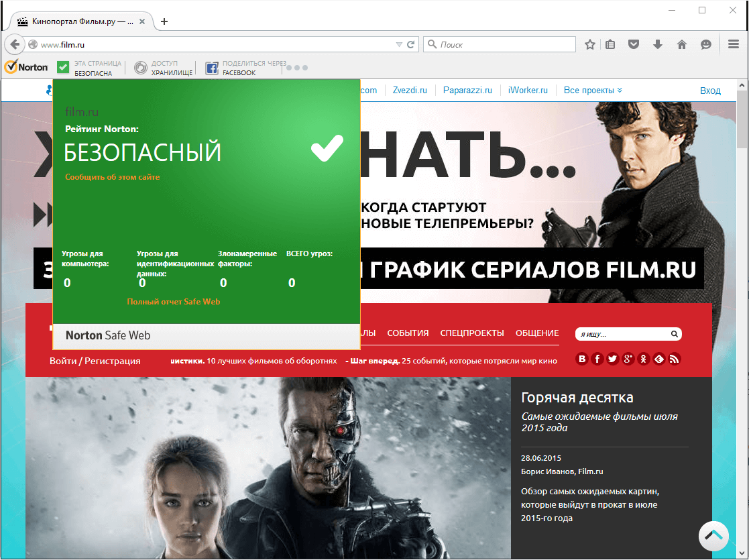
Task: Bookmark this page with the star icon
Action: coord(589,44)
